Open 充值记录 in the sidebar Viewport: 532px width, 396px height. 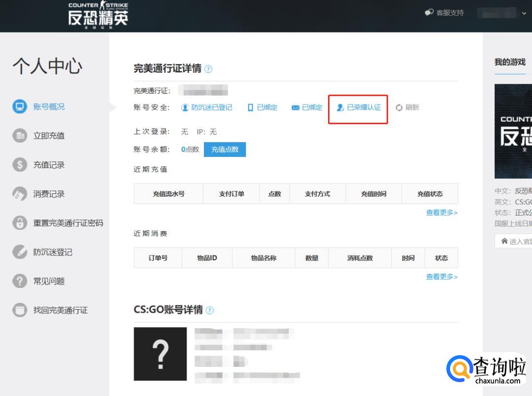pos(49,165)
